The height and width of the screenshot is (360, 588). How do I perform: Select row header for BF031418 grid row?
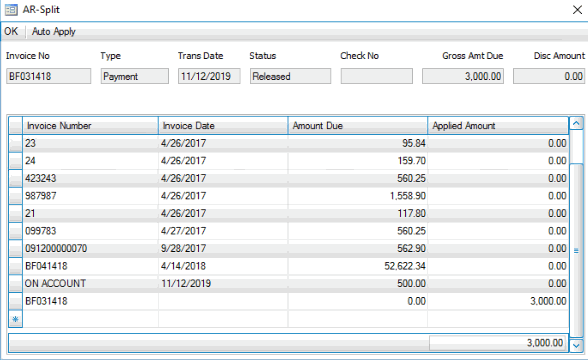tap(15, 301)
